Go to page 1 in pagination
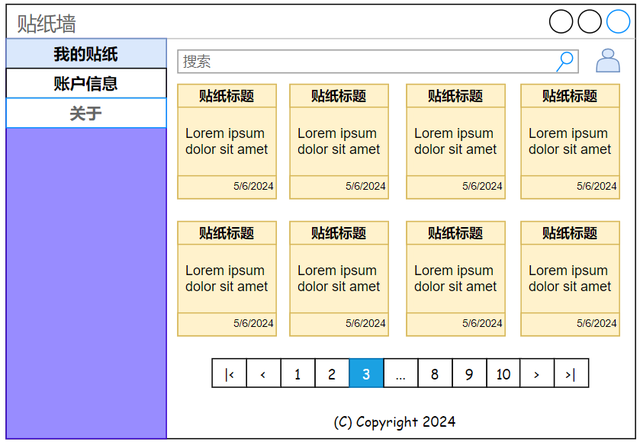Image resolution: width=640 pixels, height=442 pixels. click(x=298, y=373)
